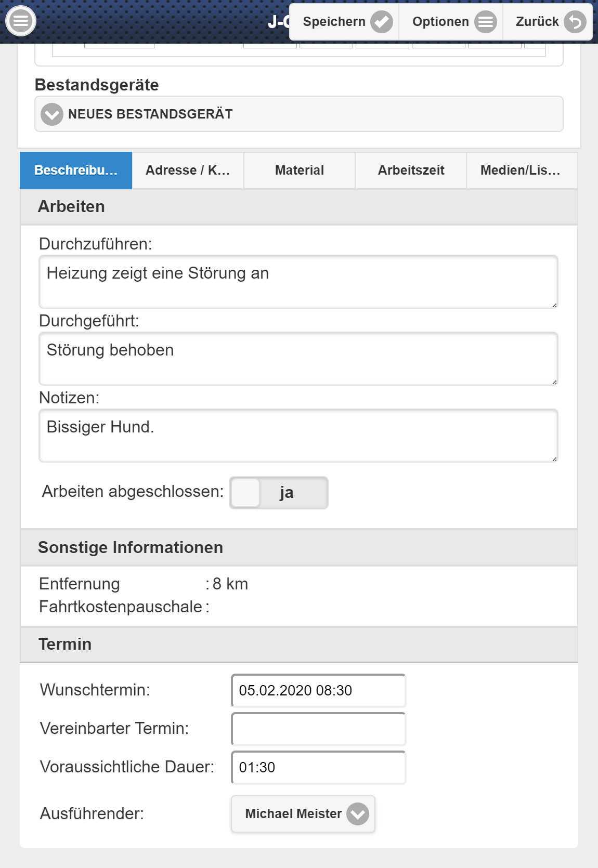Select the Adresse / K... tab
Screen dimensions: 598x868
pyautogui.click(x=188, y=170)
